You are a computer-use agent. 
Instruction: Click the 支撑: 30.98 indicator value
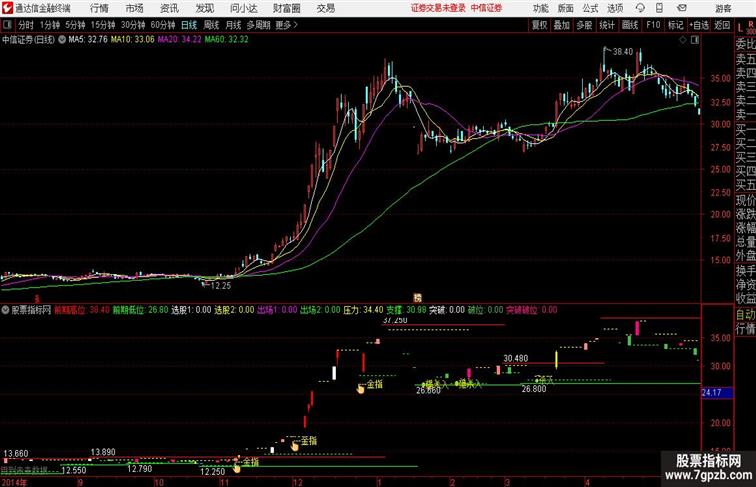(406, 310)
